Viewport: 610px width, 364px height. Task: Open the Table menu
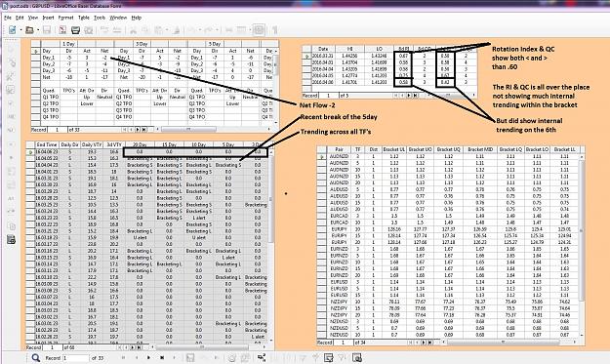(84, 18)
